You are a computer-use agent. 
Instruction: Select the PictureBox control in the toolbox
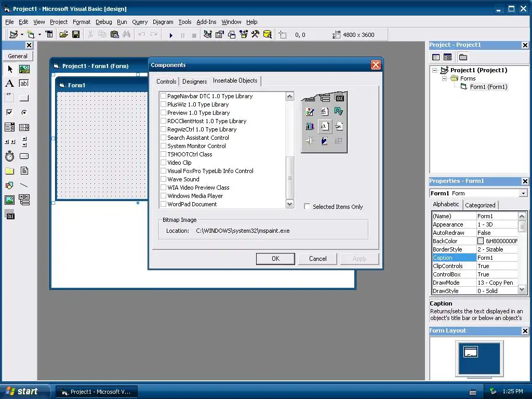(x=24, y=69)
